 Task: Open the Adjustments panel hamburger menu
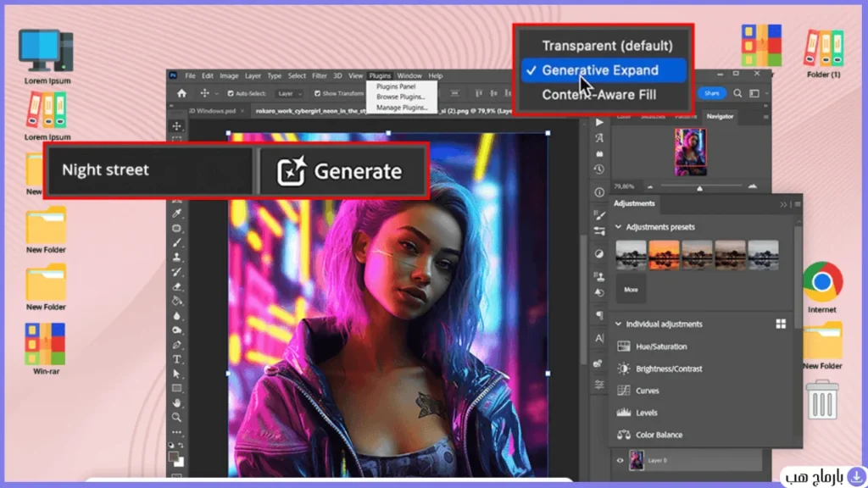click(x=798, y=204)
